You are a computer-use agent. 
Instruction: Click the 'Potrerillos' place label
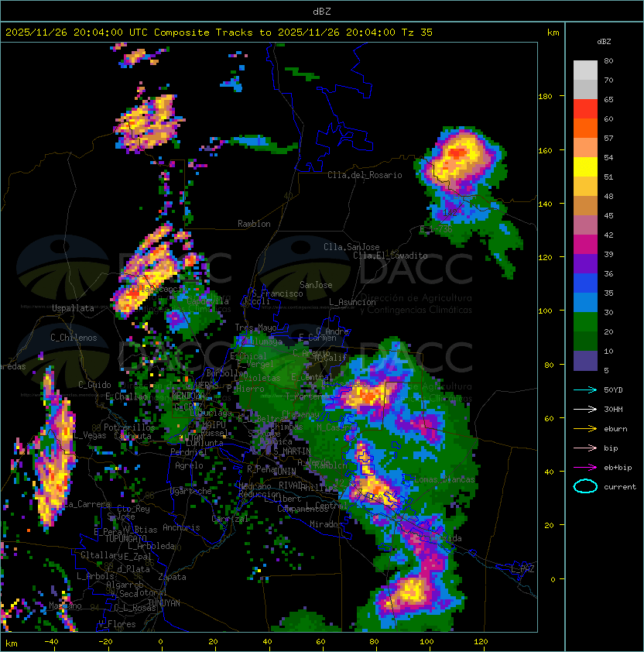tap(129, 427)
